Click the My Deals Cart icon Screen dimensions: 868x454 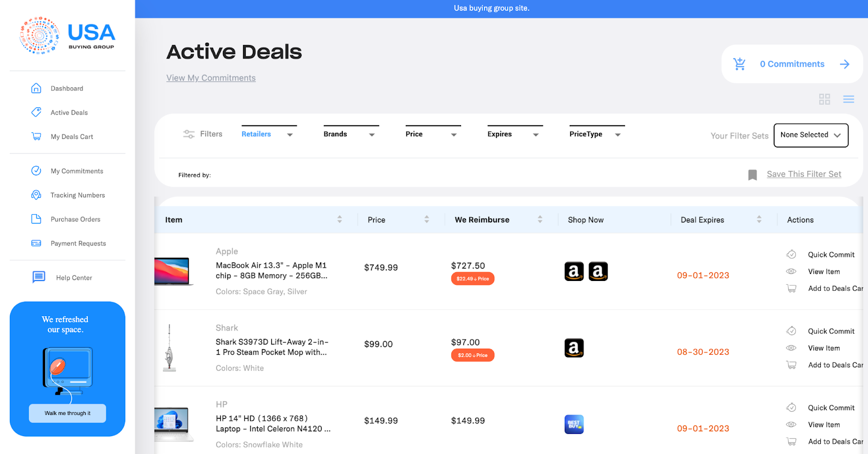point(36,137)
